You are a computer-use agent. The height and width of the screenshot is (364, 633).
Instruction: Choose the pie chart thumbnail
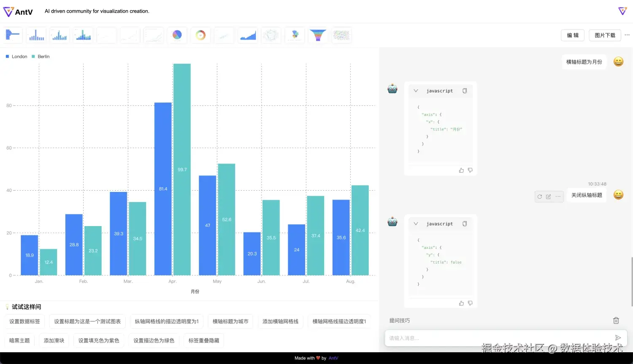pyautogui.click(x=177, y=35)
